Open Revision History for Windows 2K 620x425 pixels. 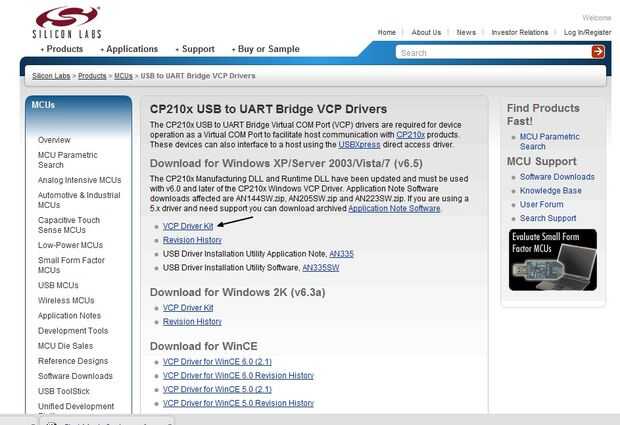[x=192, y=321]
